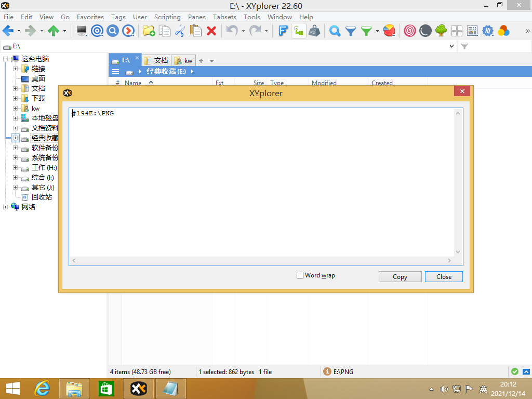Enable the Word wrap checkbox
This screenshot has height=399, width=532.
[300, 275]
